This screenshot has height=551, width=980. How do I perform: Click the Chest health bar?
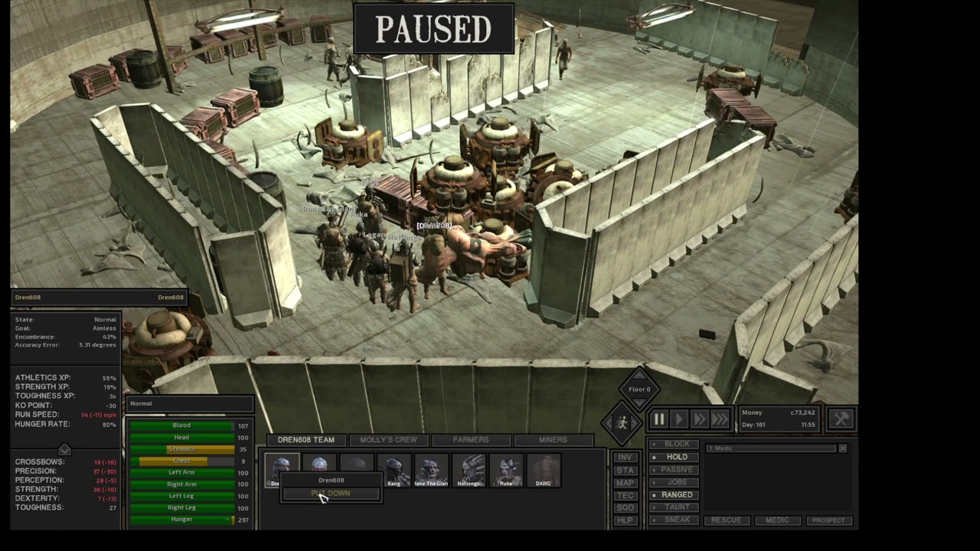tap(181, 461)
